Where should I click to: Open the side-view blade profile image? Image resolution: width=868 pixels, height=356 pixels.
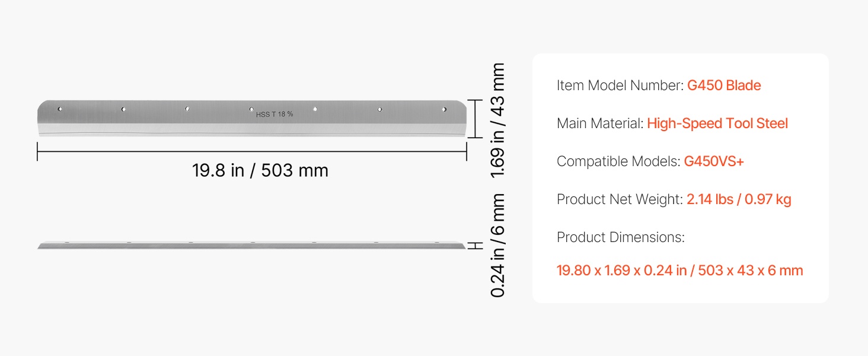[252, 245]
